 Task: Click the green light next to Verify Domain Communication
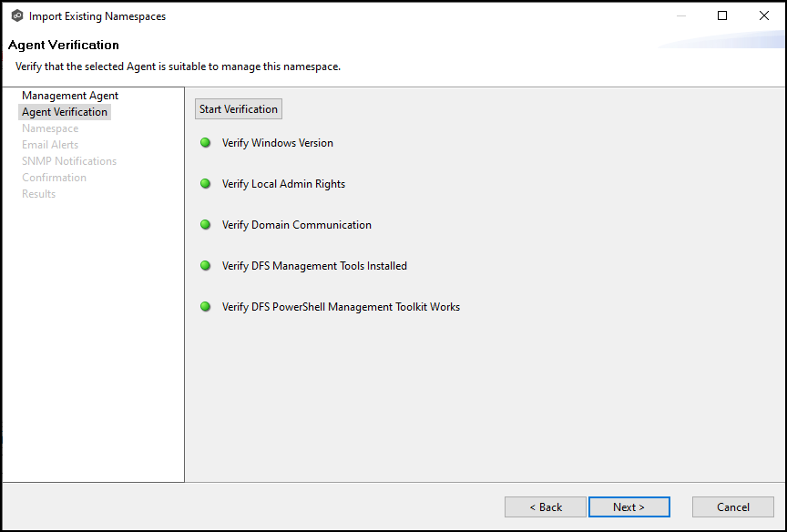coord(205,225)
